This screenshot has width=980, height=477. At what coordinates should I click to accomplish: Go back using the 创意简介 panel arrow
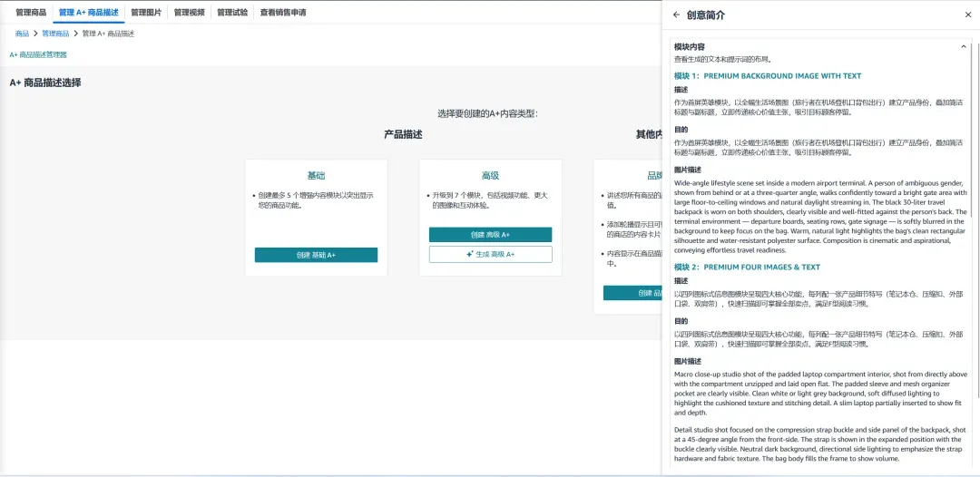coord(676,15)
